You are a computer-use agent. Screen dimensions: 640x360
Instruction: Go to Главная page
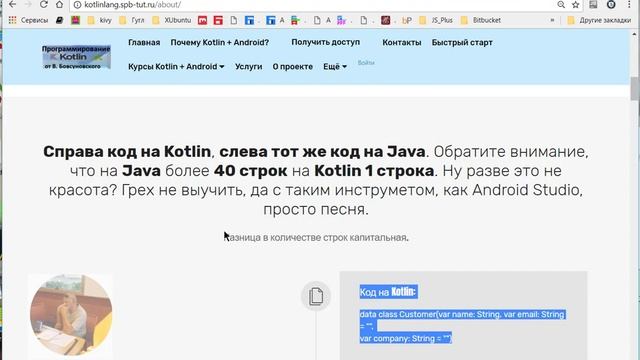point(144,42)
